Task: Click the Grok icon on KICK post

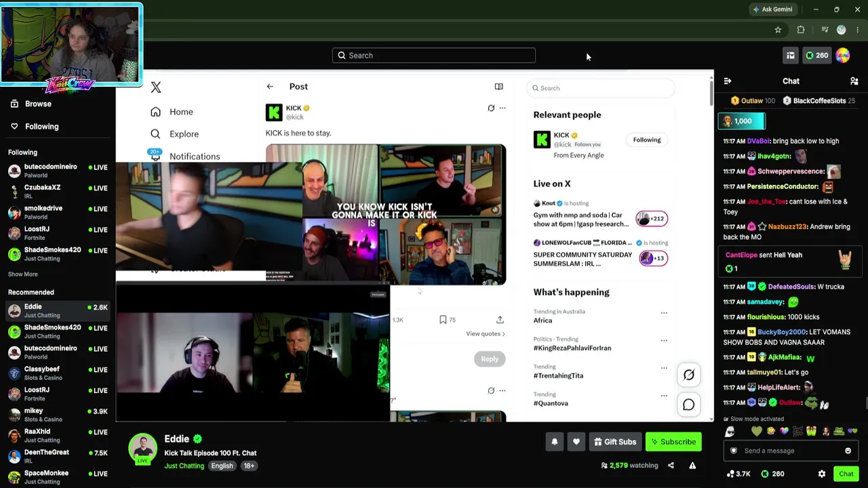Action: click(491, 108)
